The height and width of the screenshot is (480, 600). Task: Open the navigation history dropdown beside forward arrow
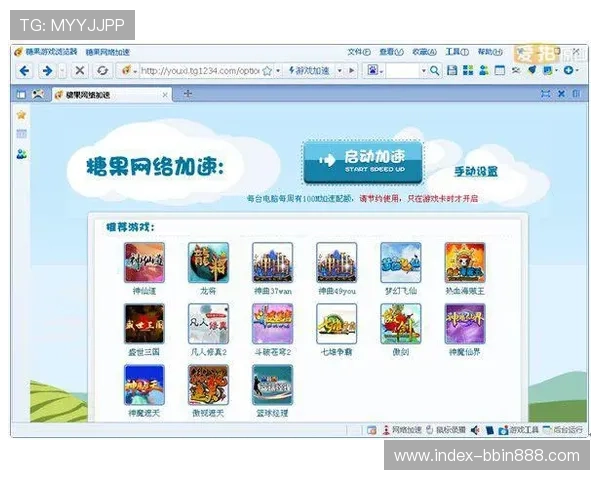pos(62,71)
